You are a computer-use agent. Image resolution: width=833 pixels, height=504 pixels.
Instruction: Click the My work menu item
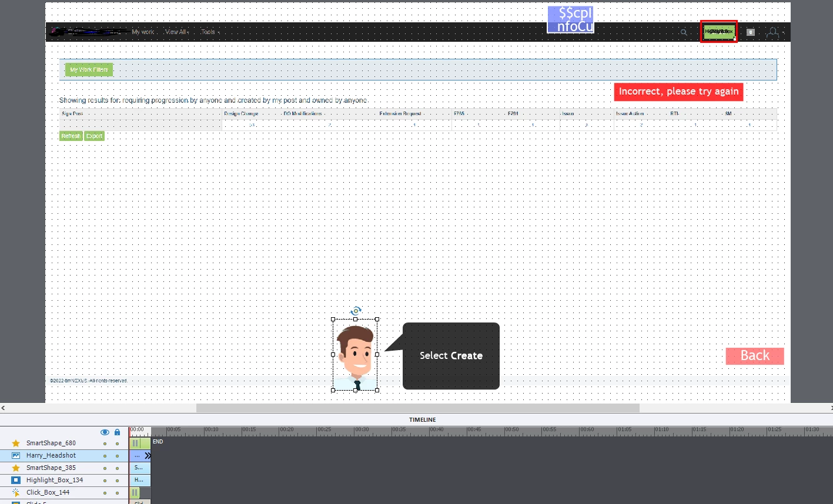pyautogui.click(x=143, y=32)
